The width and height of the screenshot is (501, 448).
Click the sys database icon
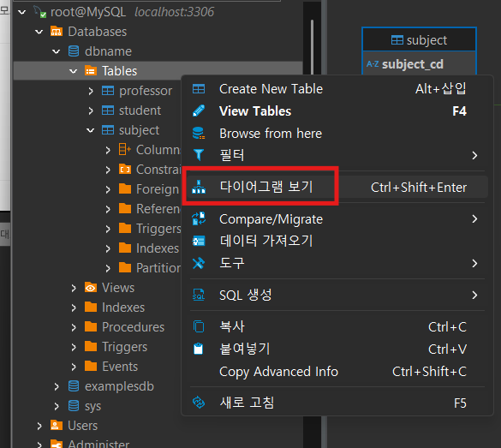(x=74, y=406)
